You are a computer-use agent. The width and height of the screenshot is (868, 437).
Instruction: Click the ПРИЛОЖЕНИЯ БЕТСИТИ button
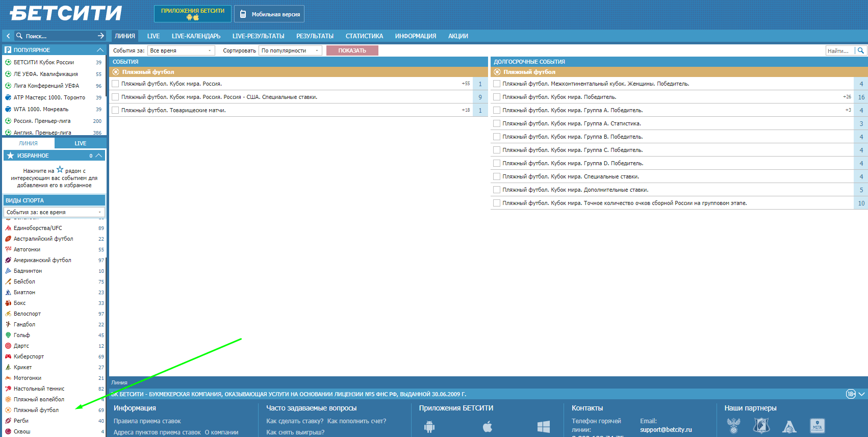coord(193,14)
